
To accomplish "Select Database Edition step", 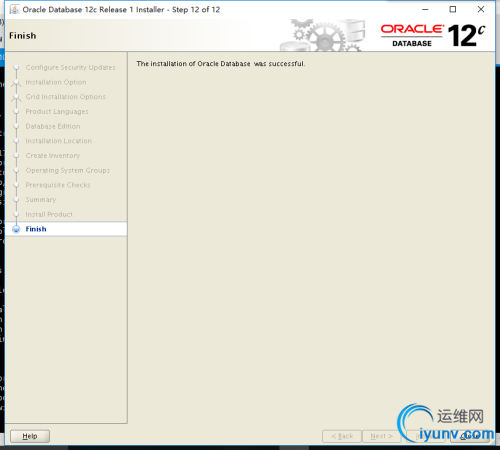I will point(53,126).
